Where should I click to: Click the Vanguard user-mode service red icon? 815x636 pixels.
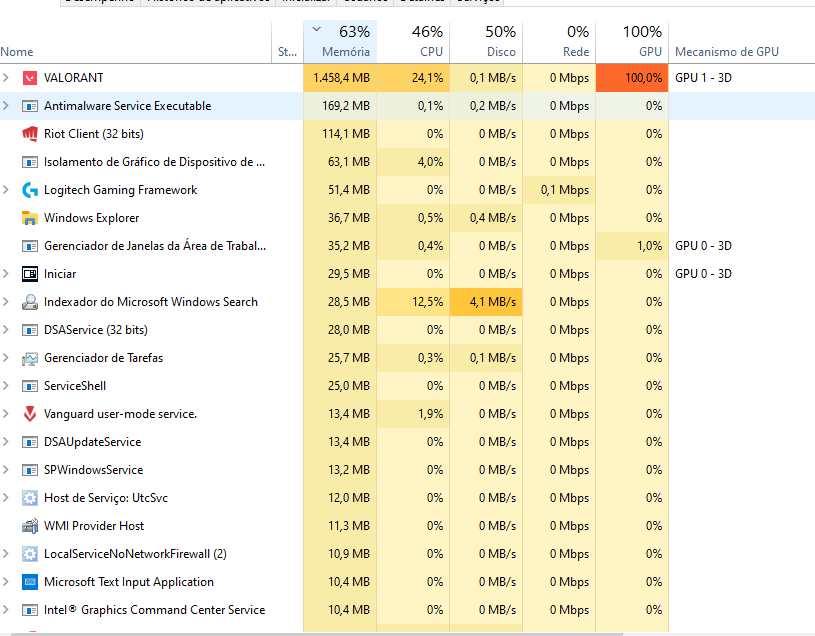tap(30, 414)
